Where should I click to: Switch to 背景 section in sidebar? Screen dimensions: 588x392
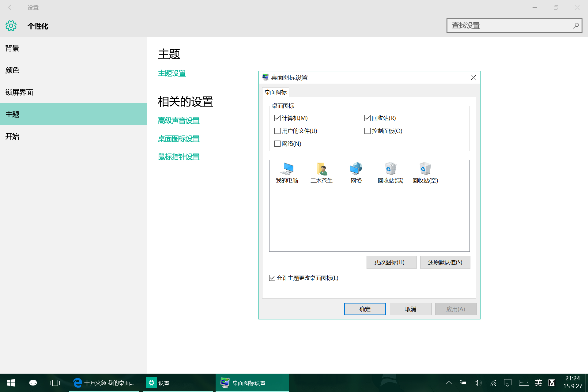tap(12, 48)
